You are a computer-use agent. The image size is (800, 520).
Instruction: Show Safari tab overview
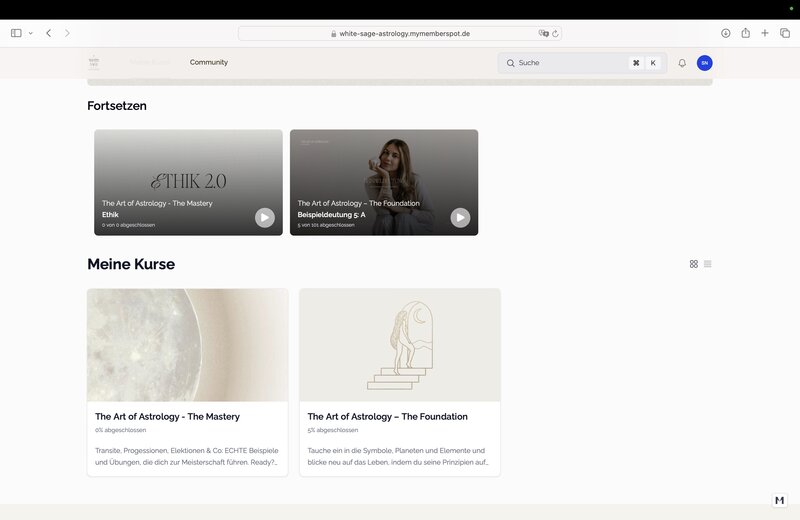coord(785,33)
